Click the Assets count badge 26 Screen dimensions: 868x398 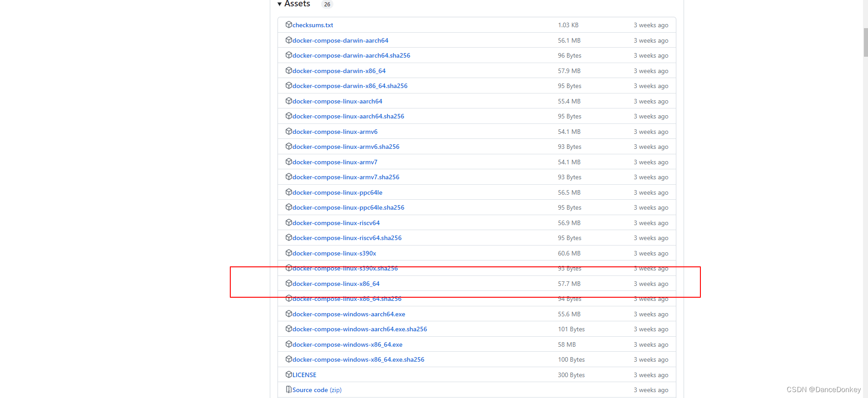pyautogui.click(x=327, y=4)
